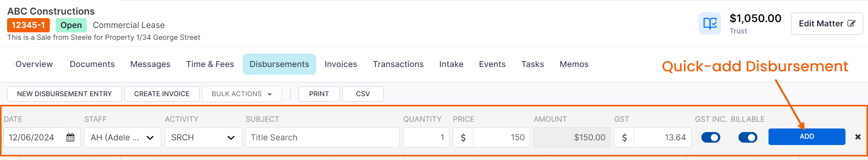Dismiss quick-add row with X icon

858,137
